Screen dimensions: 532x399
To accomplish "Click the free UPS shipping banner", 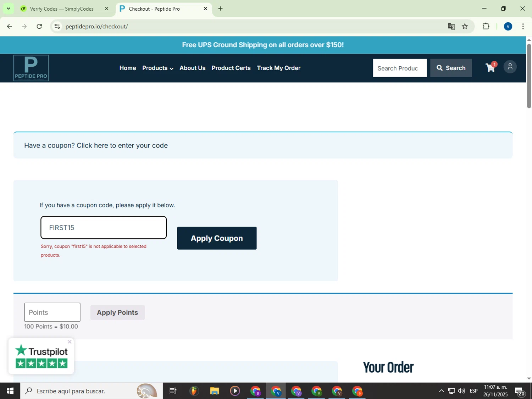I will (263, 45).
